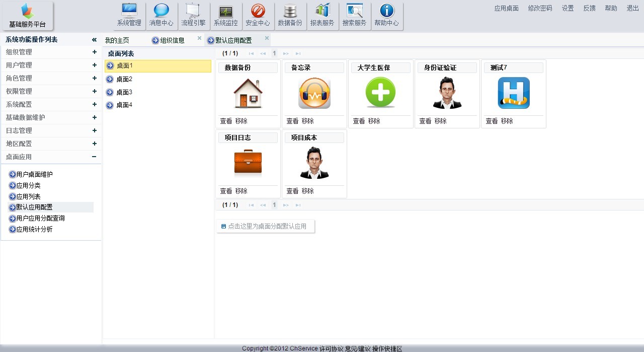Close the 组织信息 tab
The image size is (644, 352).
click(x=199, y=38)
